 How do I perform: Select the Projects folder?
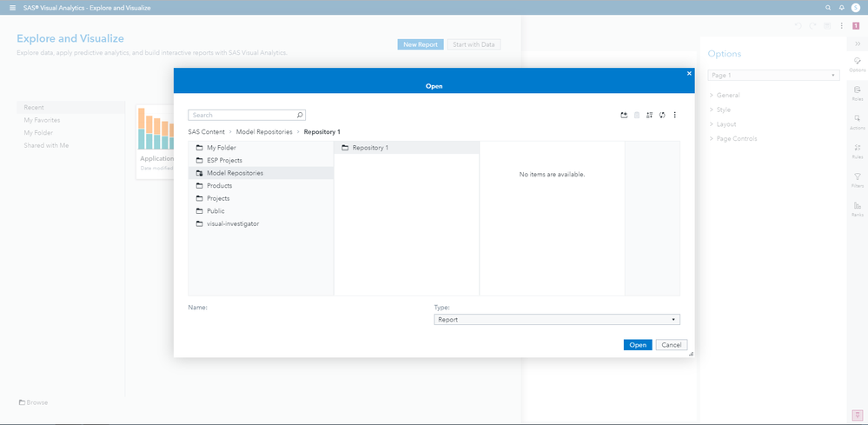[x=261, y=198]
